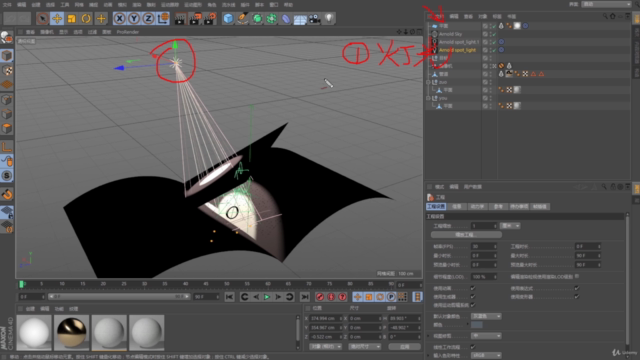Open ProRender viewport menu
640x360 pixels.
[x=128, y=32]
